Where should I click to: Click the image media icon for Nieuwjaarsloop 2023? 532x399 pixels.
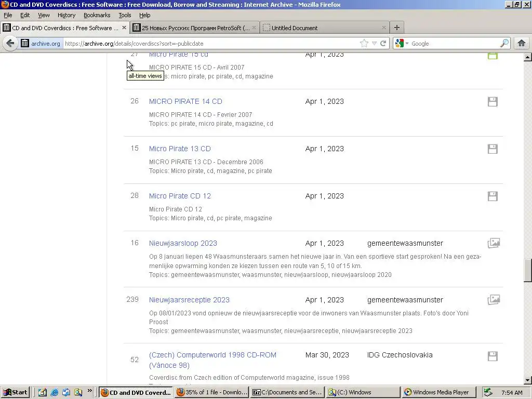494,243
